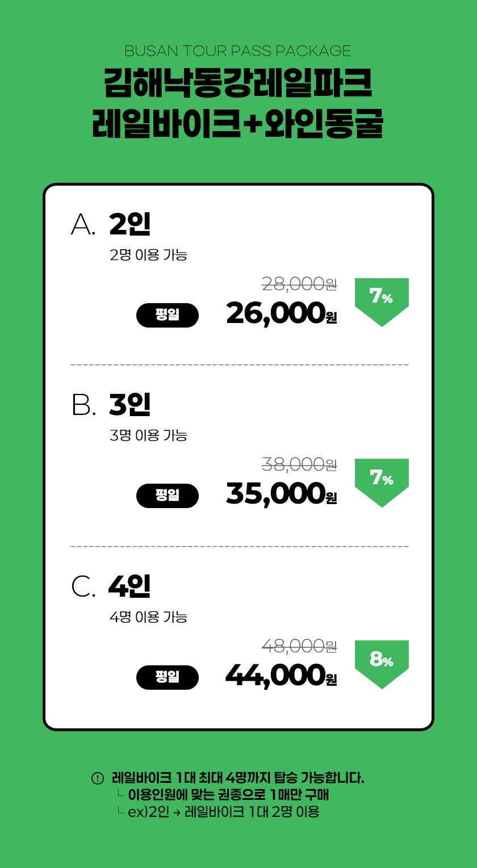
Task: Select the B. 3인 option heading
Action: (x=111, y=405)
